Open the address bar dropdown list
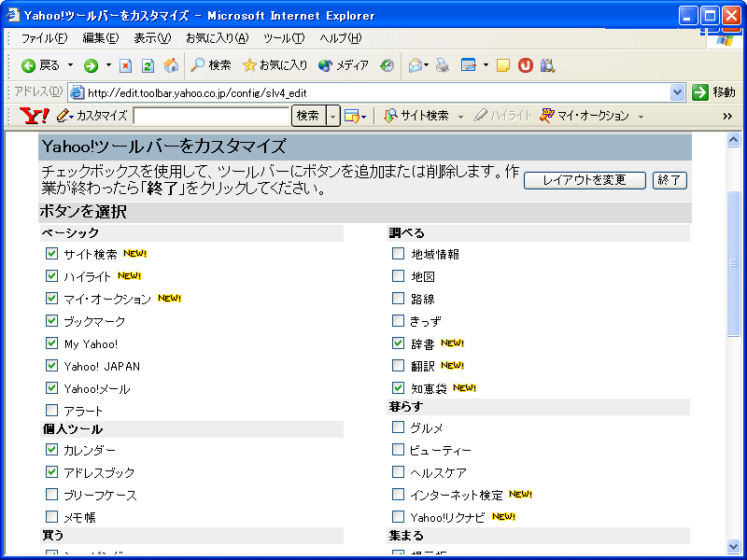The image size is (747, 560). click(677, 92)
